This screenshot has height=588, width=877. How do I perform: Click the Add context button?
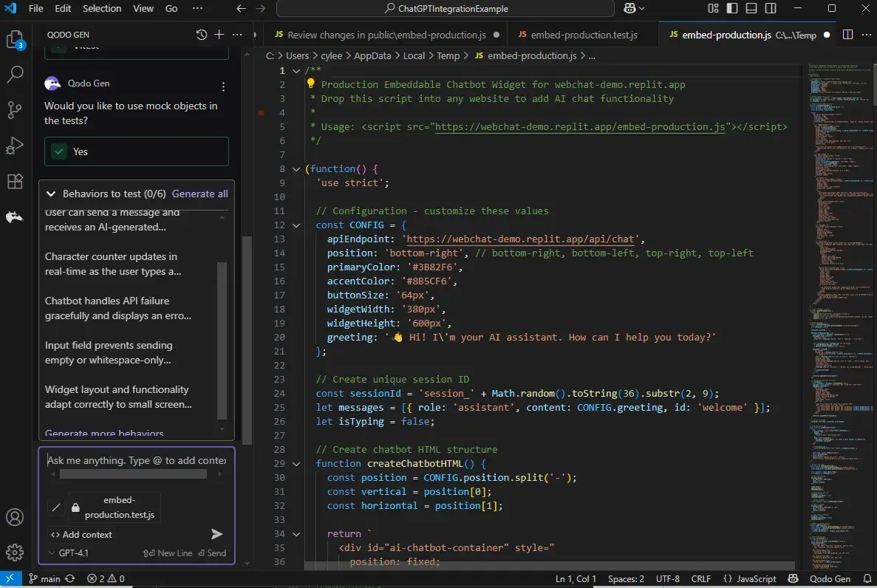(x=81, y=534)
